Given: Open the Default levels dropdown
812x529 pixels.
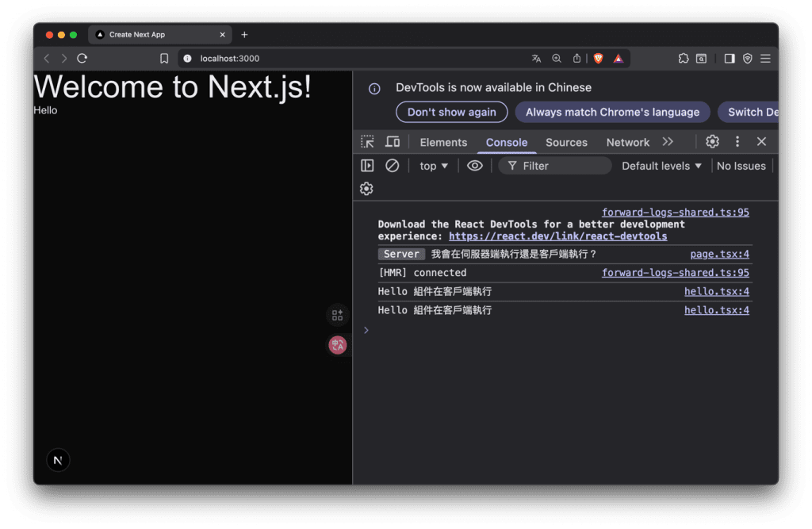Looking at the screenshot, I should [x=661, y=166].
